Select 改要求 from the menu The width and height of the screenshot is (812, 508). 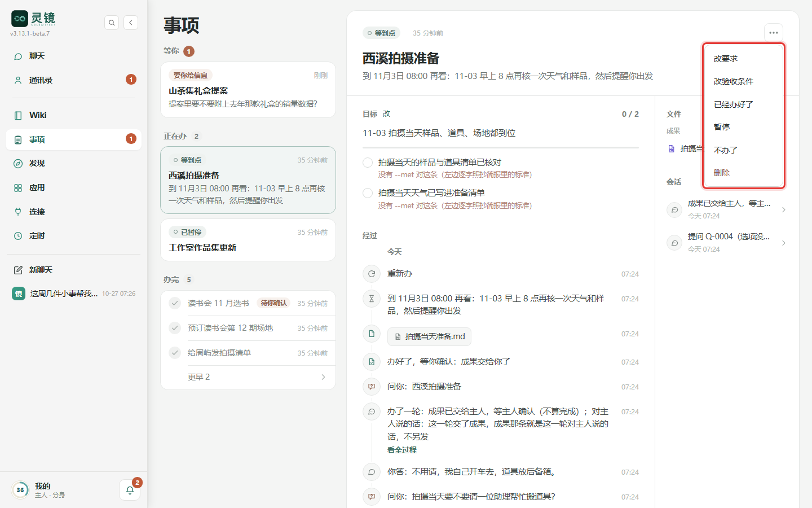pos(744,59)
